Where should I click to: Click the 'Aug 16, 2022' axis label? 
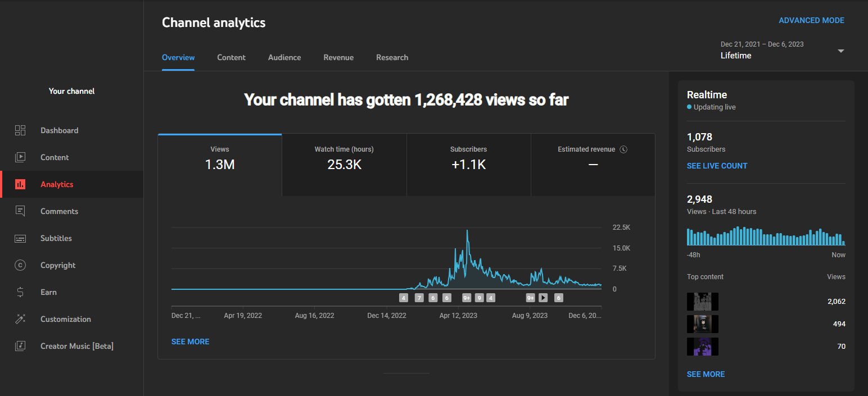coord(315,316)
